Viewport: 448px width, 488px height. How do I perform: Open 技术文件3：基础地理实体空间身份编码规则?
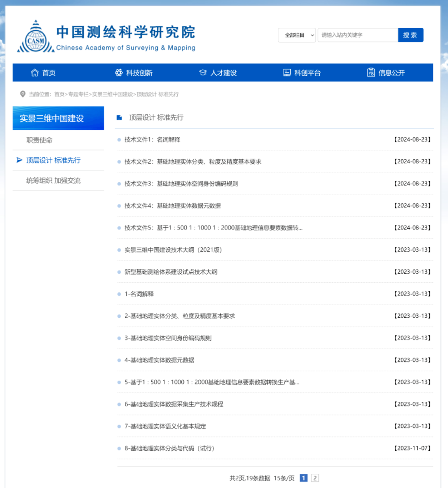(181, 184)
